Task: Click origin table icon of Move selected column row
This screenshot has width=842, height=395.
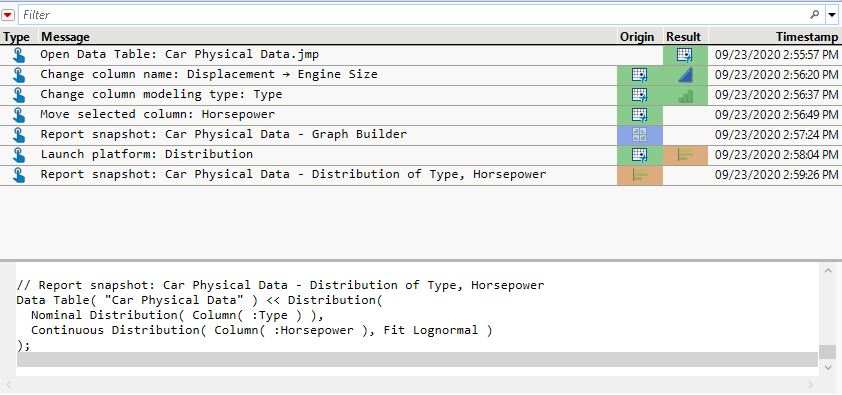Action: pyautogui.click(x=640, y=115)
